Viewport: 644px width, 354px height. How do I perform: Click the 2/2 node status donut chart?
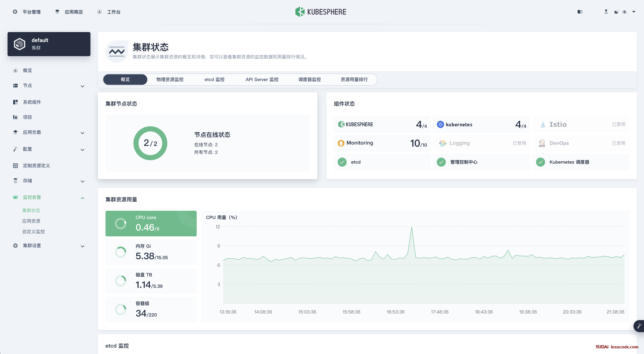click(x=150, y=143)
